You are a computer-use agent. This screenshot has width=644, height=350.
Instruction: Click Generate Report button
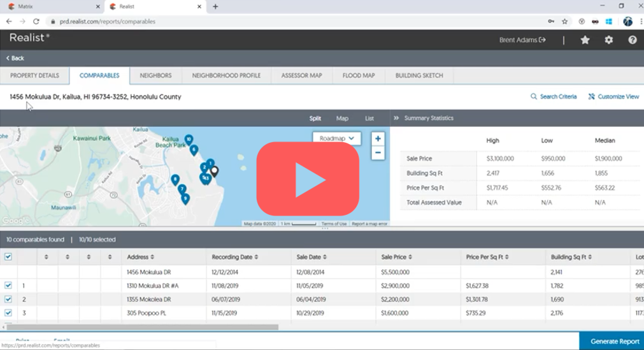[612, 341]
